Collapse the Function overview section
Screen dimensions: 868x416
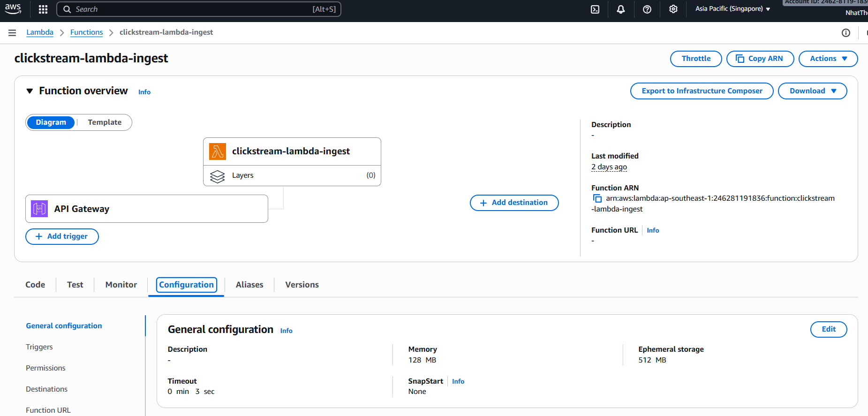pyautogui.click(x=30, y=91)
